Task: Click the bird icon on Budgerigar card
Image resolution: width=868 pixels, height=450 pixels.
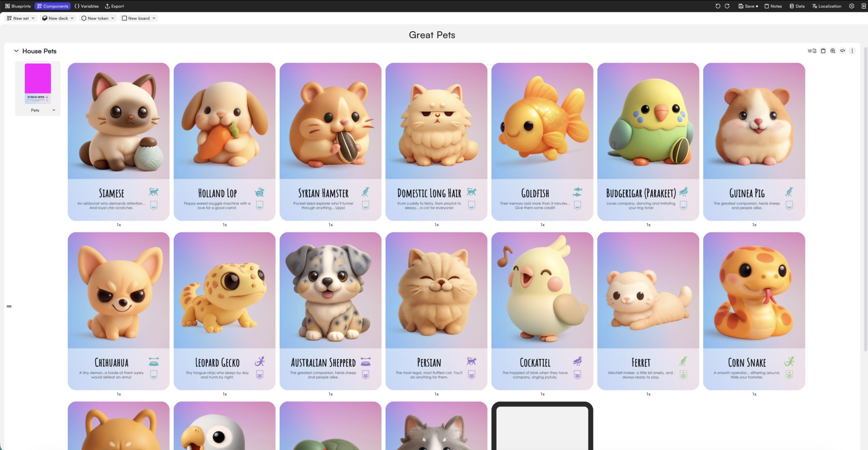Action: pyautogui.click(x=684, y=192)
